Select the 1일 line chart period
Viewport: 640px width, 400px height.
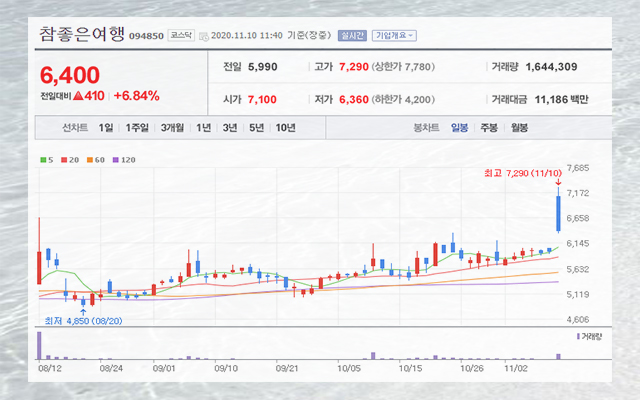pyautogui.click(x=105, y=128)
